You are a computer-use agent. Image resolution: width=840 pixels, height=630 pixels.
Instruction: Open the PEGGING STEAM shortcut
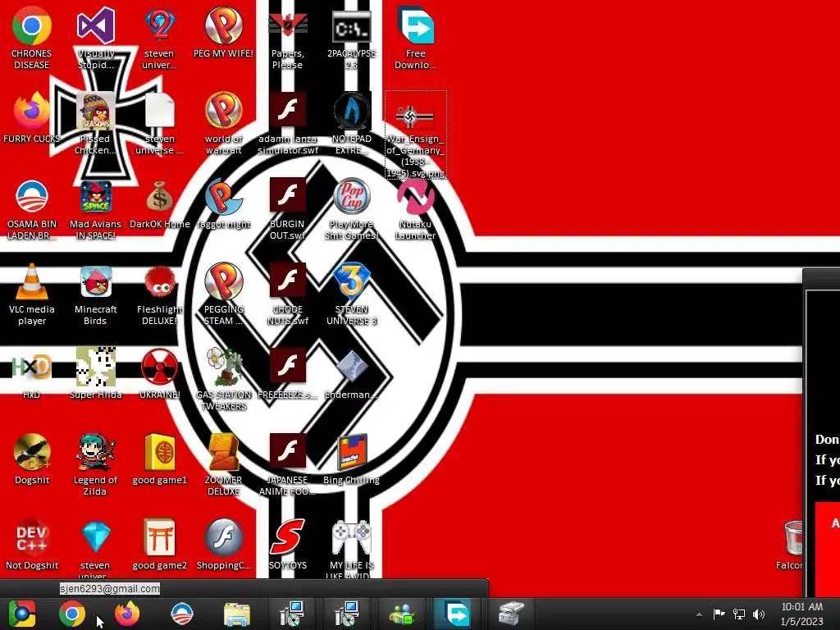click(223, 294)
